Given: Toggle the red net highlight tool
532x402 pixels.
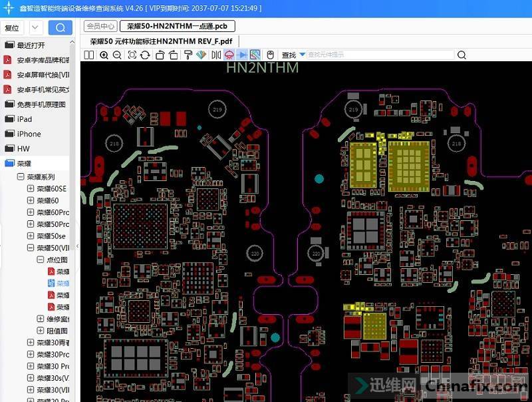Looking at the screenshot, I should point(229,55).
